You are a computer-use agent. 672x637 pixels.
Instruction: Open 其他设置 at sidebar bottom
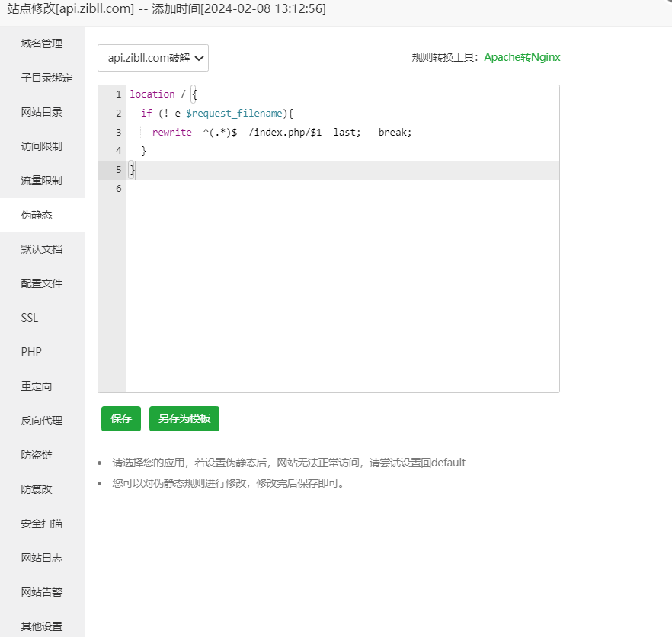[x=42, y=626]
